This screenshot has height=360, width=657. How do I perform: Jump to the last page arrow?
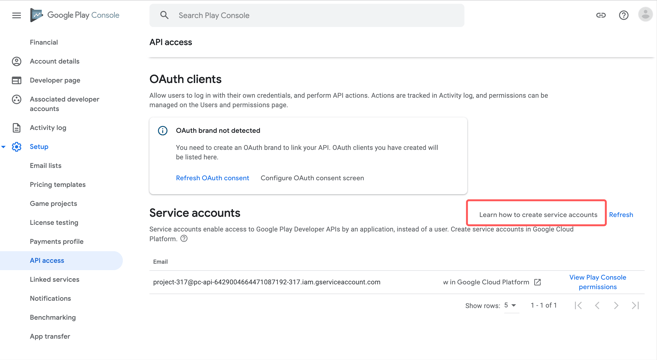(635, 306)
